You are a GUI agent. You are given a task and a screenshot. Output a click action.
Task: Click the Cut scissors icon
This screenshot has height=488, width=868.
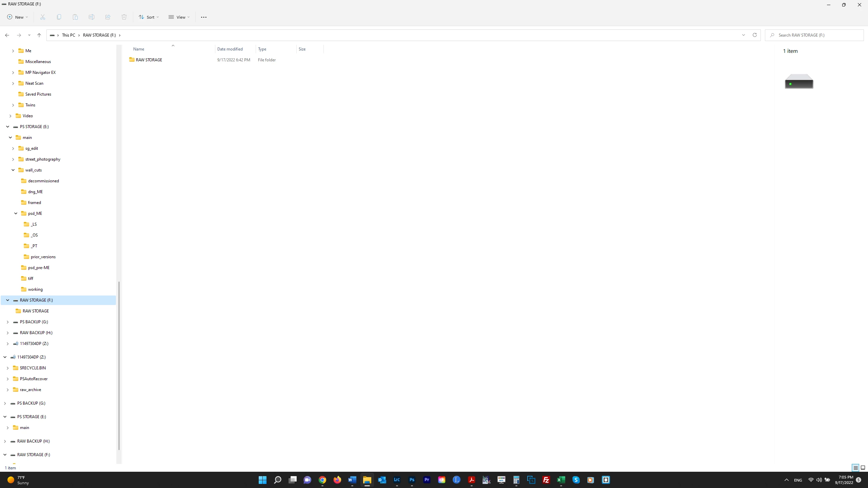pyautogui.click(x=43, y=17)
